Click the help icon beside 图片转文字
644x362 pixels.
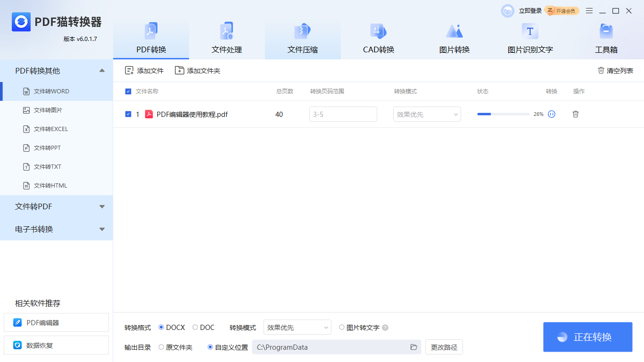385,328
